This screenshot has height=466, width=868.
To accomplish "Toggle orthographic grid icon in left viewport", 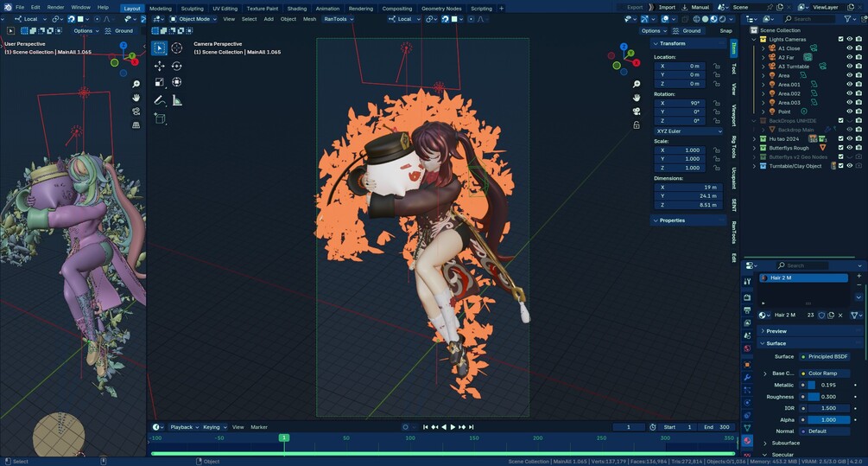I will 136,125.
